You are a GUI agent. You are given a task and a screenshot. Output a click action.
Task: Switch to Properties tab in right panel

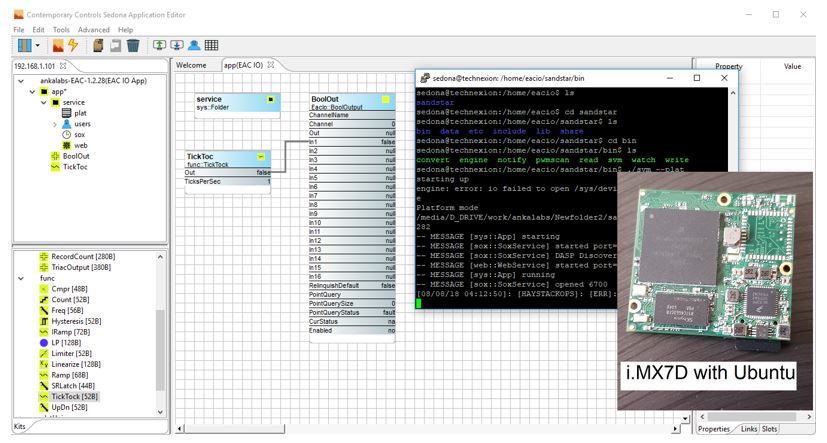pyautogui.click(x=714, y=429)
